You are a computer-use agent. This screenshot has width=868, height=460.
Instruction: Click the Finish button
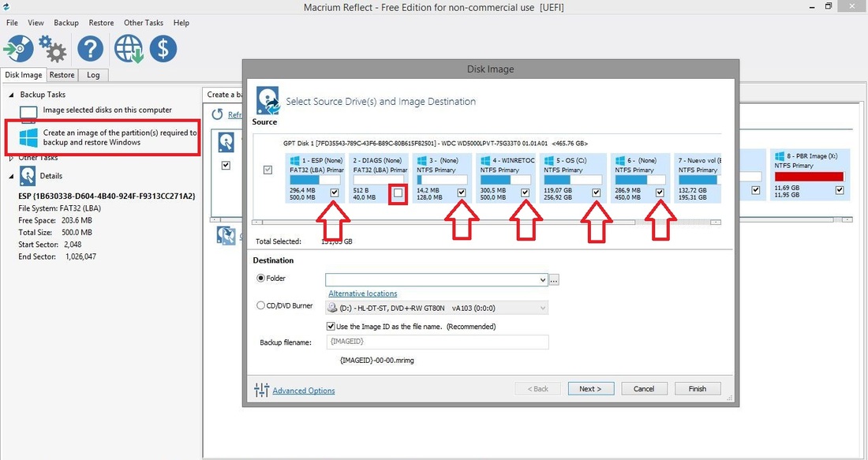point(698,388)
